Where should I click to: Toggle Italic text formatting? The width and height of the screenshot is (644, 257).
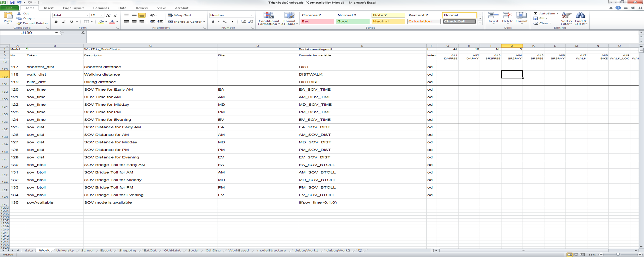[64, 22]
